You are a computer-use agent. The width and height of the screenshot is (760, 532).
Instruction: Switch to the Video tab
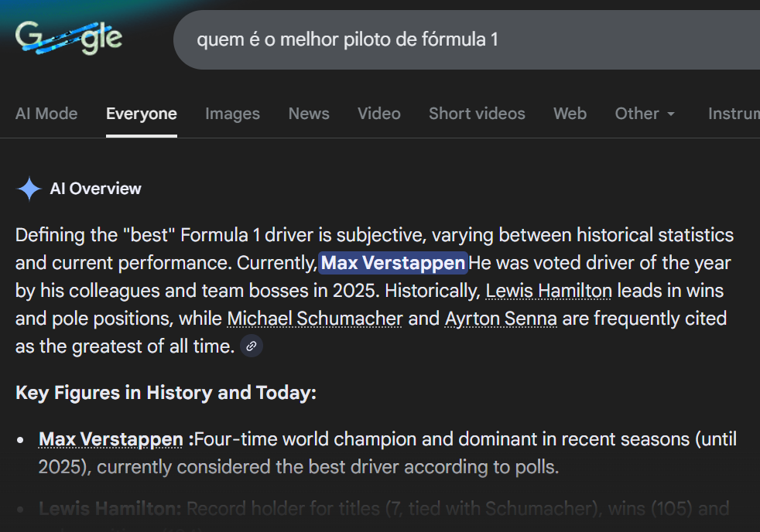pyautogui.click(x=379, y=114)
